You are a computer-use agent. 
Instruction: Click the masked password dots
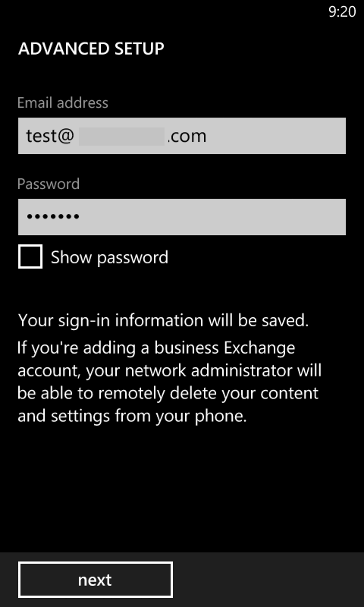(53, 217)
